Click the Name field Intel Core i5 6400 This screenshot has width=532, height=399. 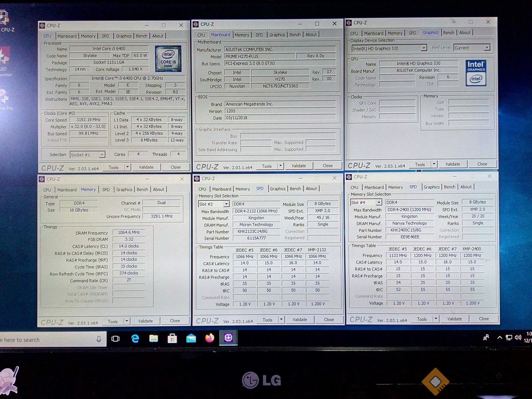[x=109, y=49]
